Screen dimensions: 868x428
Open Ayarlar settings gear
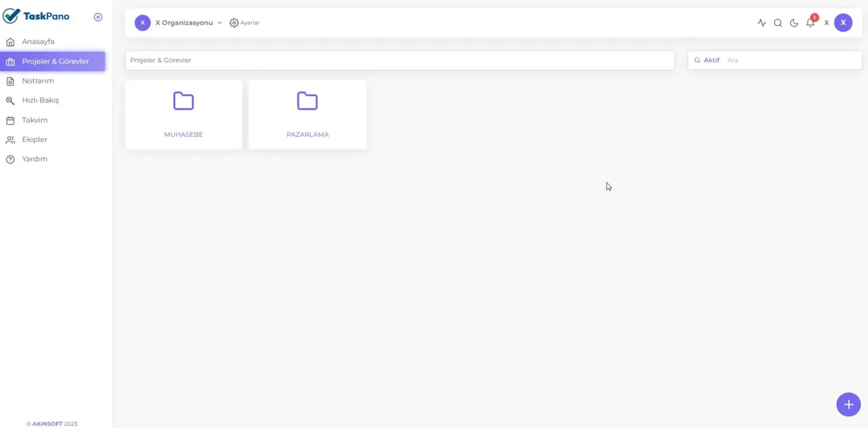coord(244,23)
